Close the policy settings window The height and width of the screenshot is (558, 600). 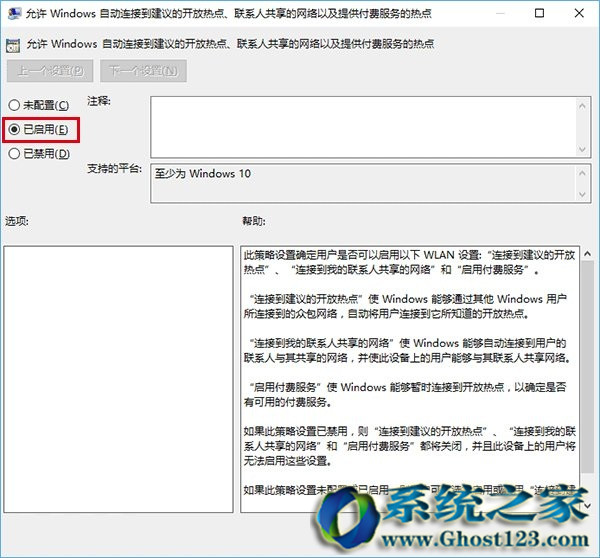[x=579, y=13]
